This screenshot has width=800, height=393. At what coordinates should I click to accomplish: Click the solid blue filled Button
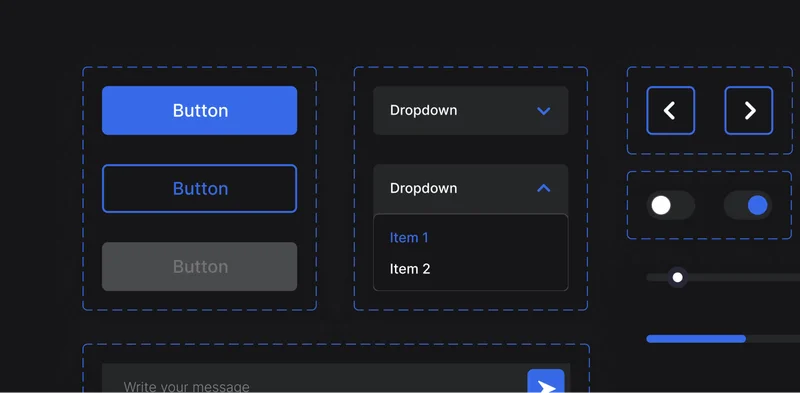pos(199,110)
